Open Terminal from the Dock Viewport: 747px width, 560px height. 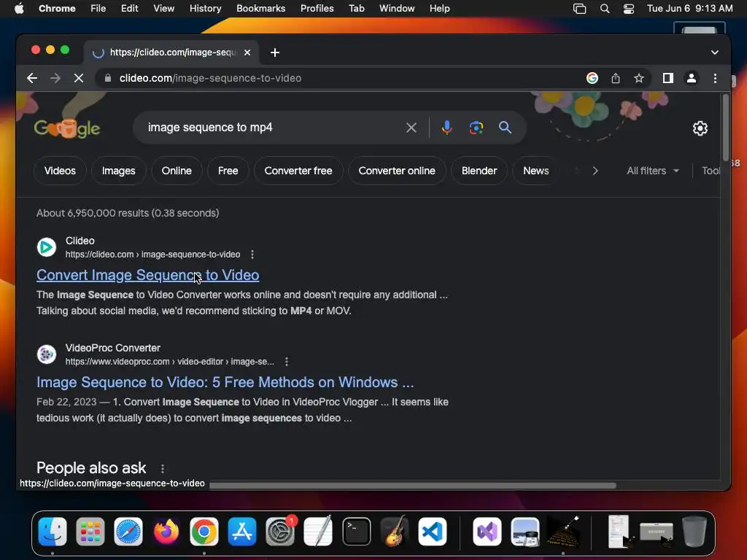tap(356, 532)
